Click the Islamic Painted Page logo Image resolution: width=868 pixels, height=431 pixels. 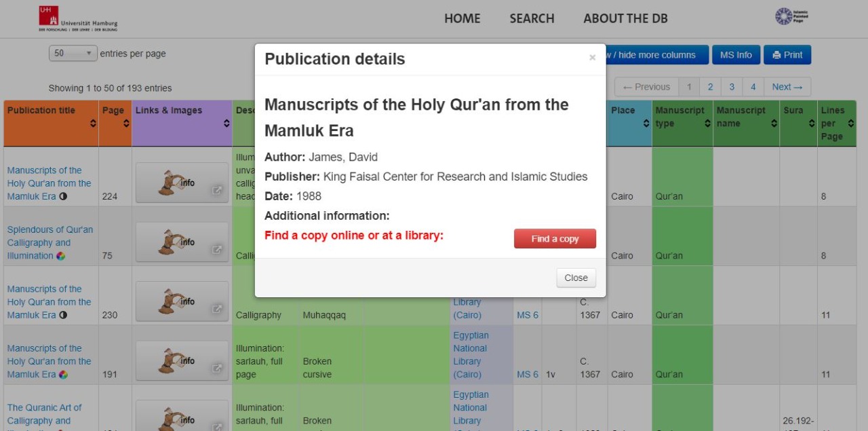click(792, 16)
